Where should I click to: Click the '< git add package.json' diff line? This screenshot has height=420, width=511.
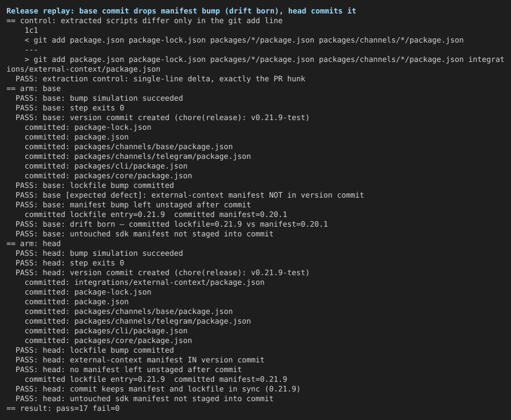coord(244,40)
